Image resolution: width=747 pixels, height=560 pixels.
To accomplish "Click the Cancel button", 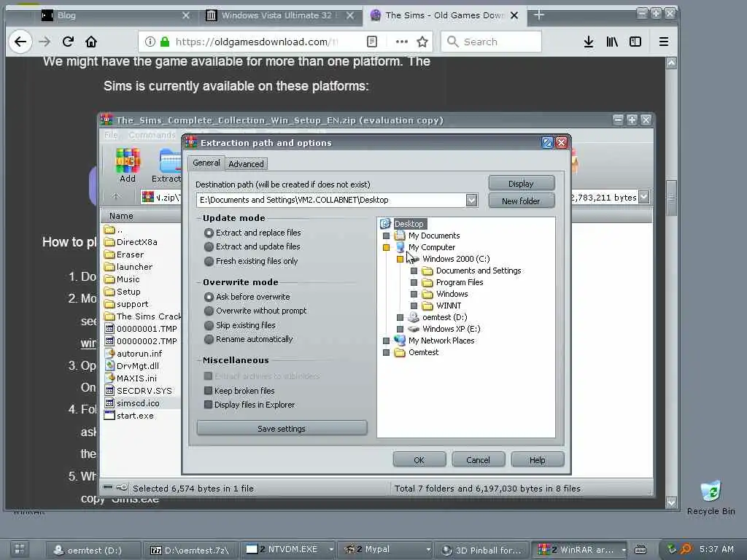I will coord(479,460).
